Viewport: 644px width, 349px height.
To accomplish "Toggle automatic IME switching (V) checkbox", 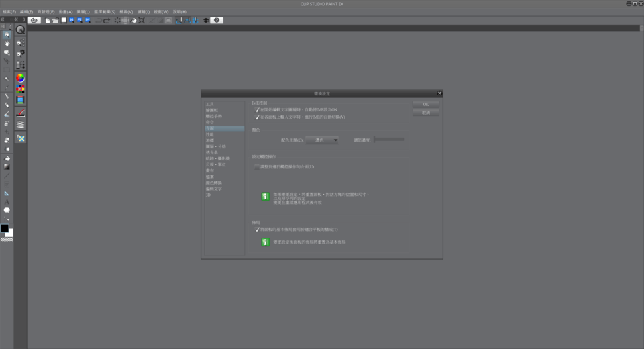I will coord(257,117).
